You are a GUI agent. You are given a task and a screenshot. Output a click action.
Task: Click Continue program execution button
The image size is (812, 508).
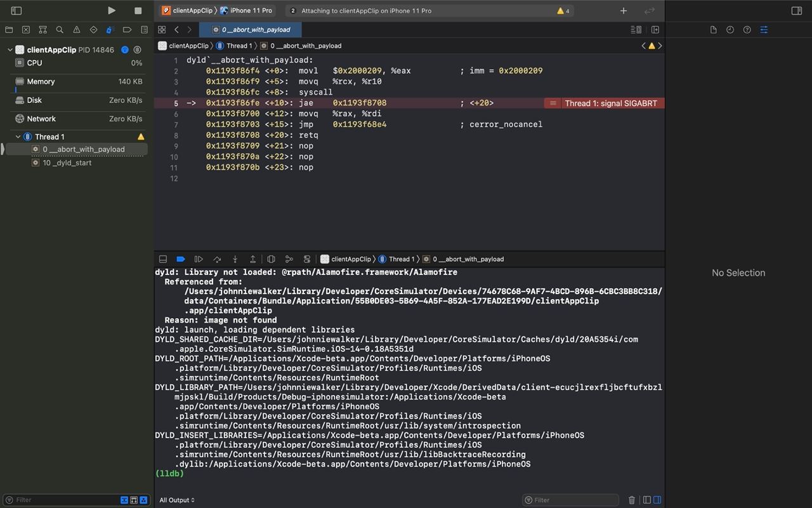[x=199, y=259]
